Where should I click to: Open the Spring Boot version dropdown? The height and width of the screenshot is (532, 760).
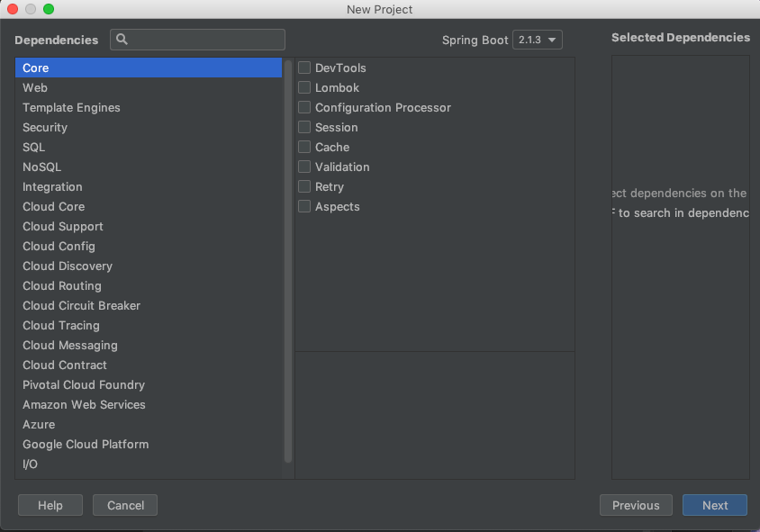(538, 40)
